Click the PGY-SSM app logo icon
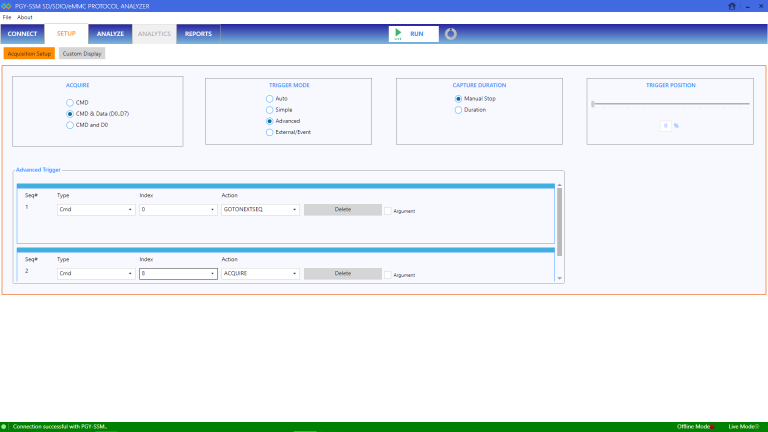Screen dimensions: 768x432 (6, 6)
